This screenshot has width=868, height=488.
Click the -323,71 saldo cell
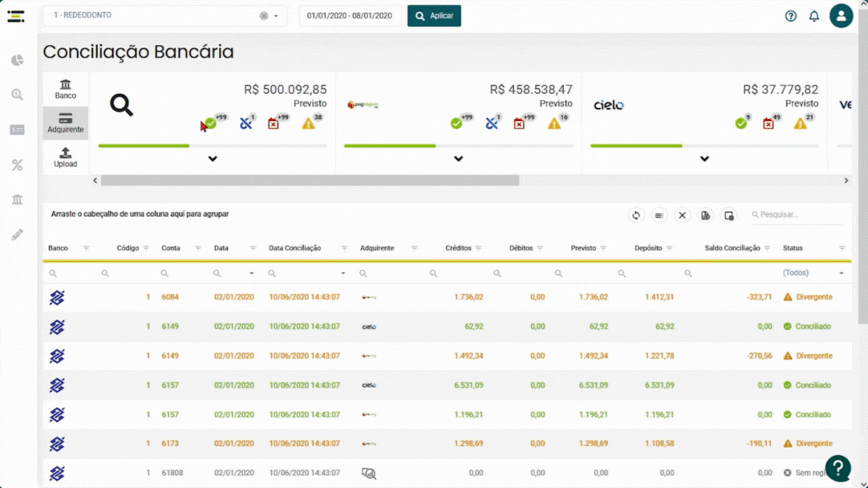pyautogui.click(x=759, y=297)
